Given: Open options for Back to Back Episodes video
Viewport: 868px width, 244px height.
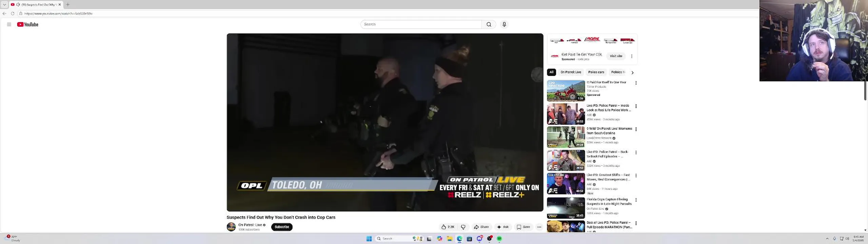Looking at the screenshot, I should pos(636,152).
